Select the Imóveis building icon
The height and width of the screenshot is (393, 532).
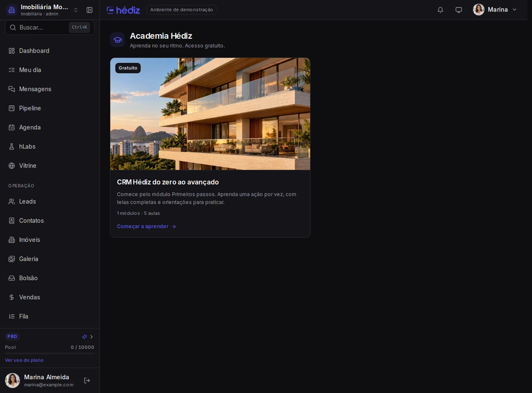coord(12,240)
